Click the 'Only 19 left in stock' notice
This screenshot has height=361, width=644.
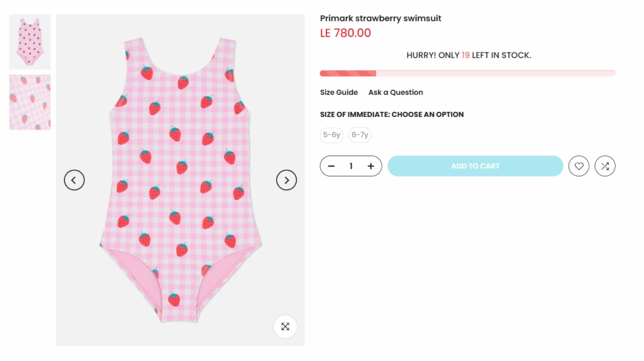[469, 55]
